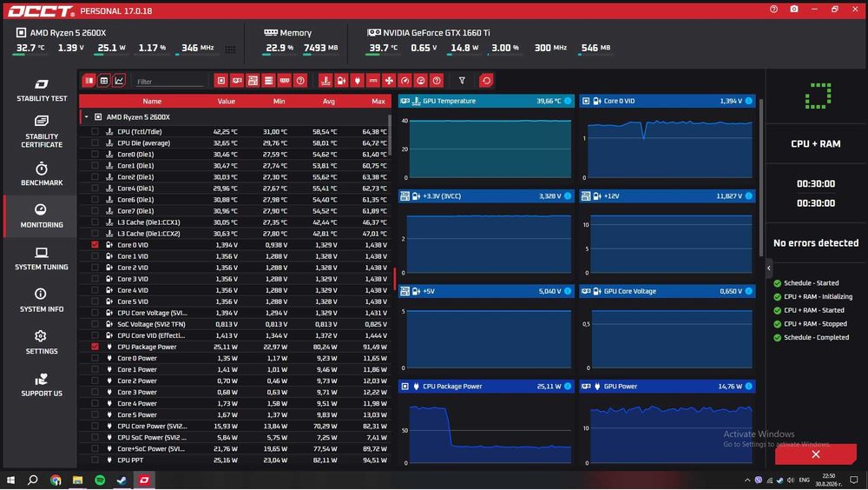This screenshot has height=490, width=868.
Task: Click blue dot on GPU Power graph
Action: [748, 387]
